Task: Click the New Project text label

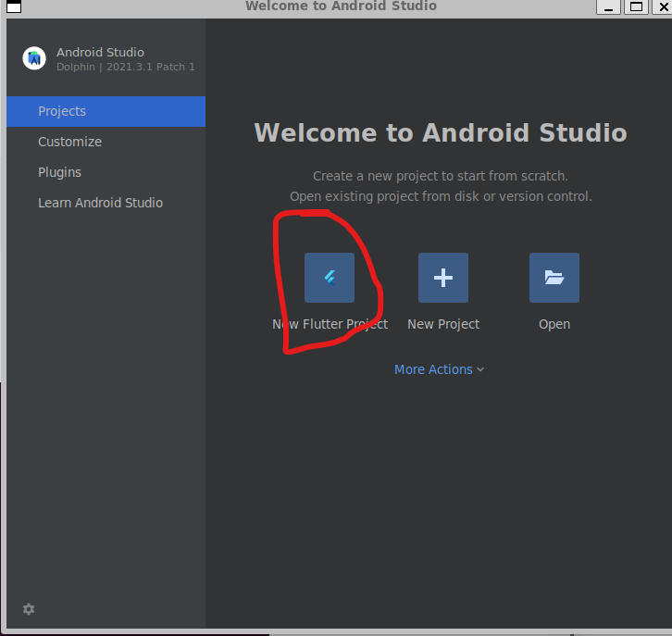Action: (443, 324)
